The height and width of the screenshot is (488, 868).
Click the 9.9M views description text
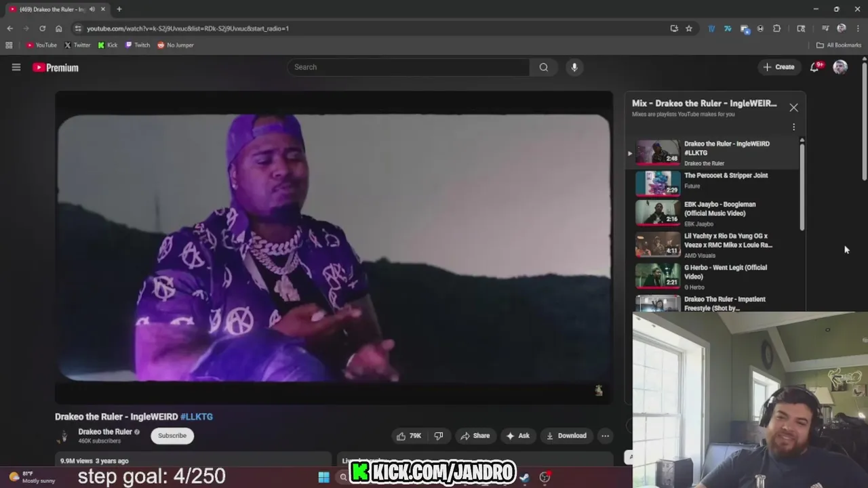point(94,461)
